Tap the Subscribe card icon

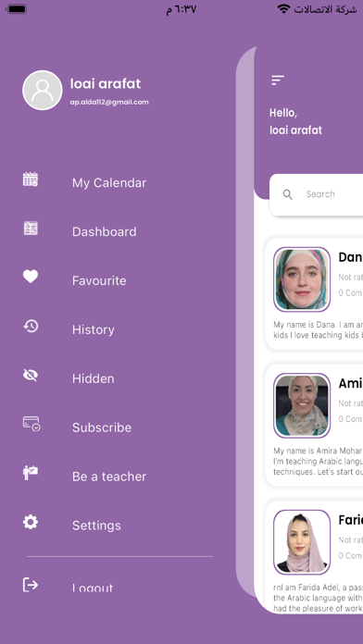[31, 424]
